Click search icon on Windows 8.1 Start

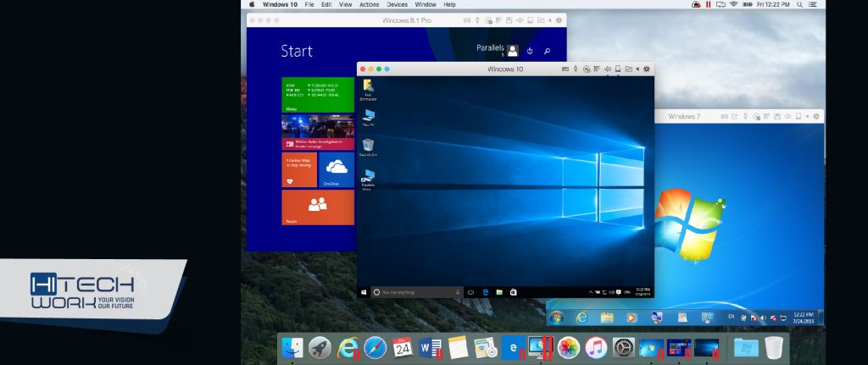point(547,51)
